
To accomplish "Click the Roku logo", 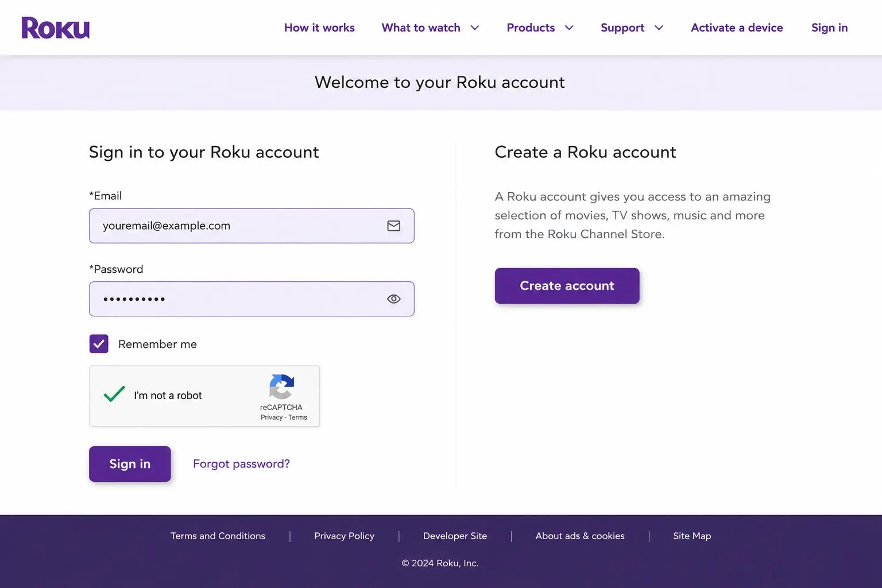I will coord(56,28).
